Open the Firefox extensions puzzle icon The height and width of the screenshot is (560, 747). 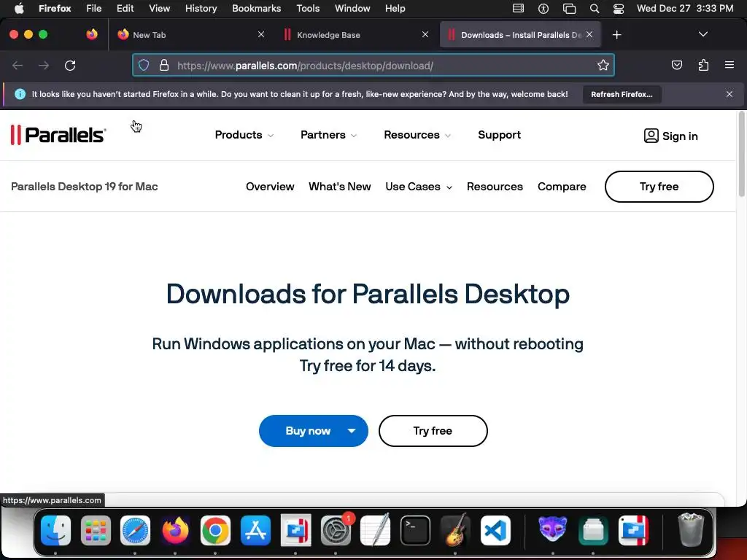(x=703, y=65)
